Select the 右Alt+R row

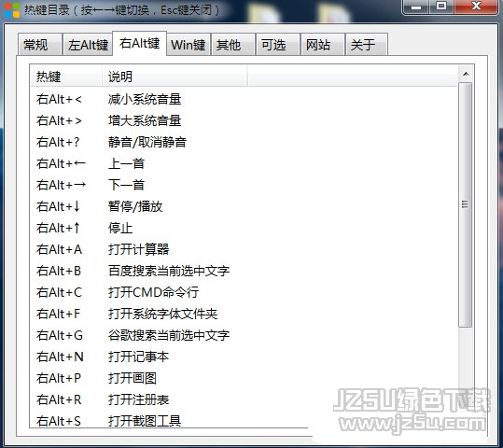point(244,399)
